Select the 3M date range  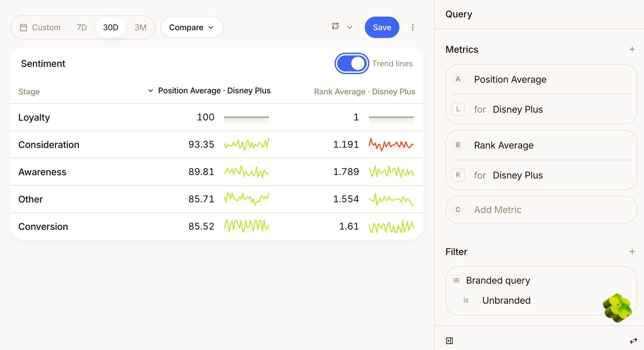[x=141, y=28]
